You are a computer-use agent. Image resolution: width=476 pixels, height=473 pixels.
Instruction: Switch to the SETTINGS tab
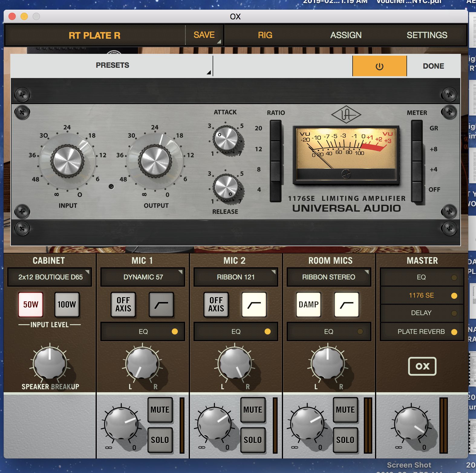click(427, 35)
